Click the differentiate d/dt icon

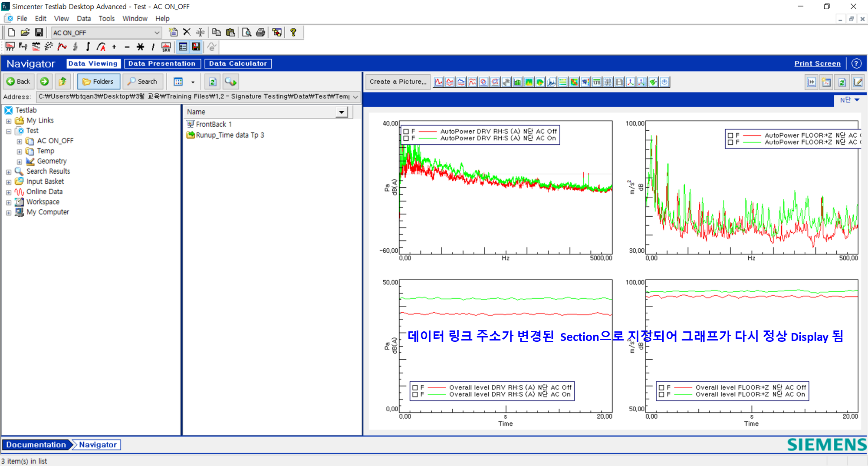75,46
